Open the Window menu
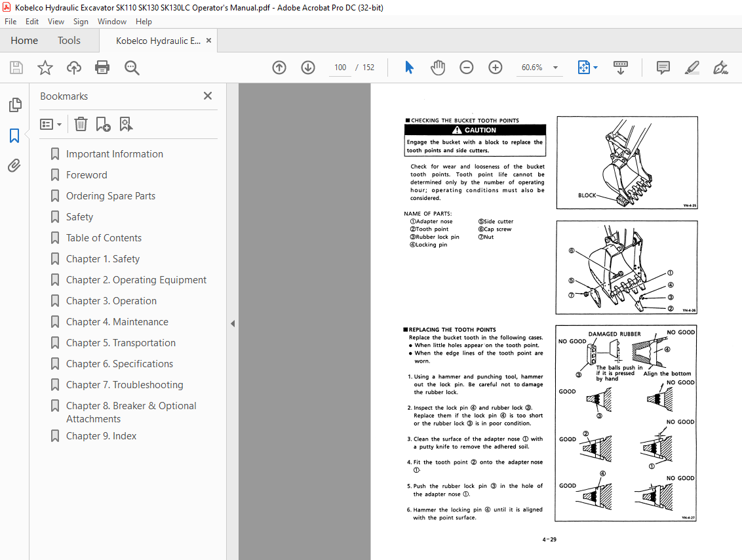This screenshot has width=742, height=560. coord(111,22)
